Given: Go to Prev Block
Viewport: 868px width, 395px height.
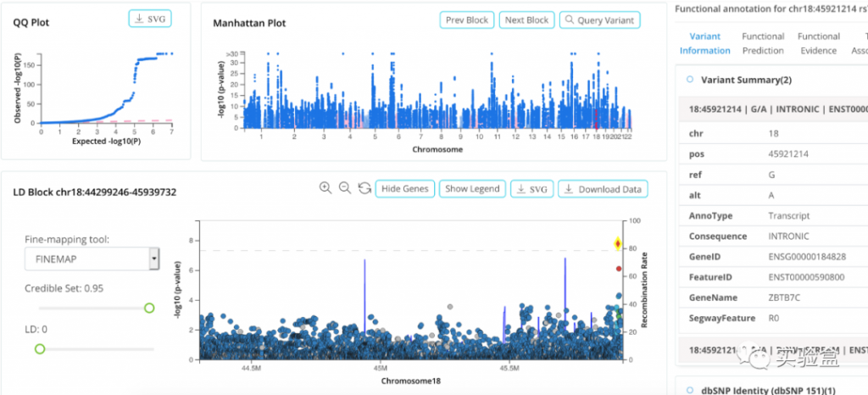Looking at the screenshot, I should tap(467, 19).
